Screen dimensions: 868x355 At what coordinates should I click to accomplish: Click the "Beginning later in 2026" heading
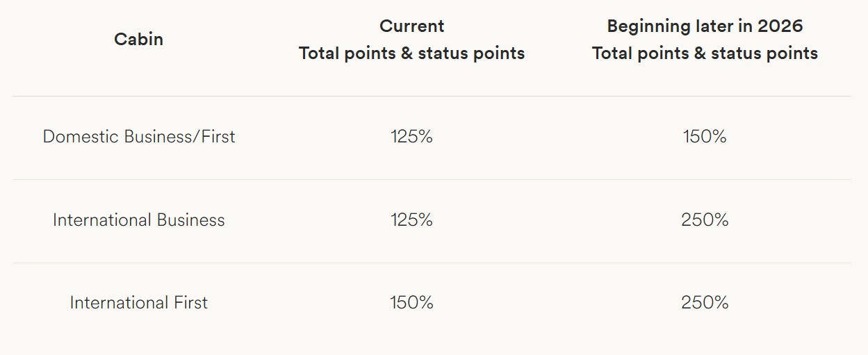[705, 26]
